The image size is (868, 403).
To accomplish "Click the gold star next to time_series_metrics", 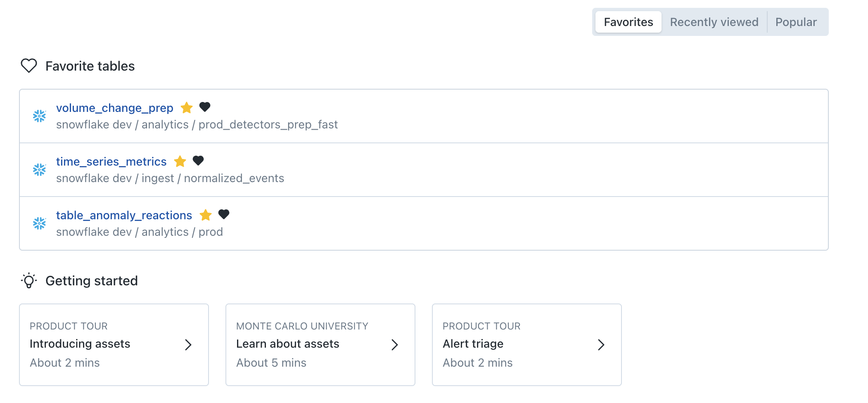I will tap(180, 161).
